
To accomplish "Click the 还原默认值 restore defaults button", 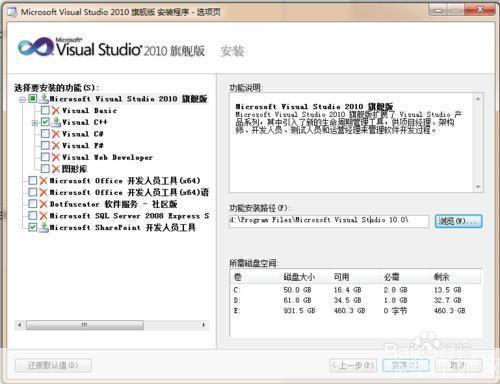I will (53, 365).
